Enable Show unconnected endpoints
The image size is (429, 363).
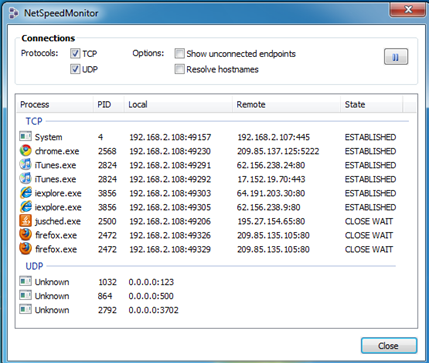(179, 53)
